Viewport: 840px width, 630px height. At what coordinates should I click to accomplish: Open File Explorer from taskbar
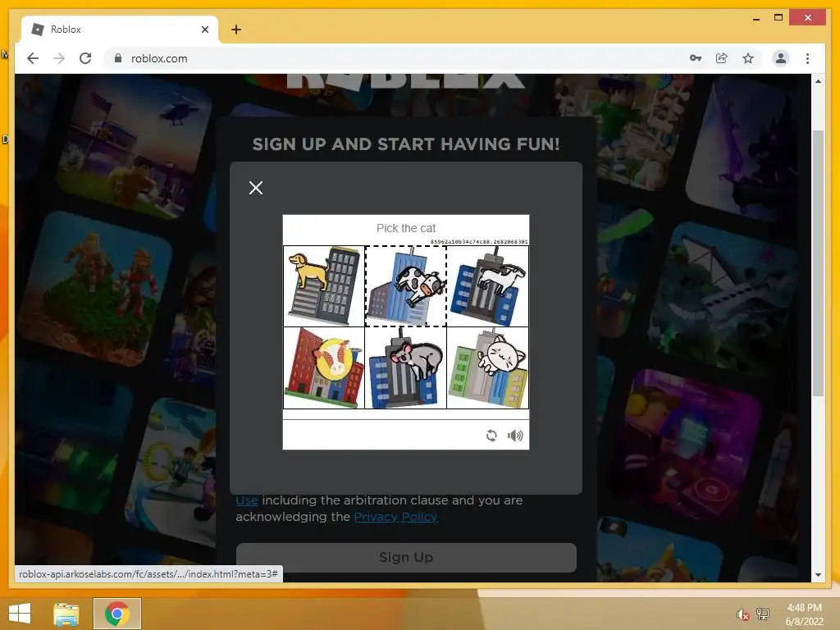click(x=66, y=614)
